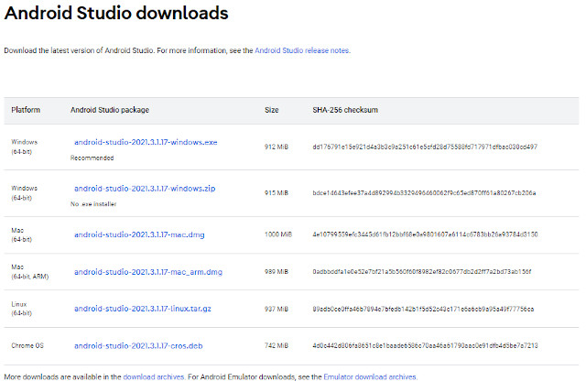Click the checksum starting with bdce1d643
This screenshot has width=586, height=392.
424,193
